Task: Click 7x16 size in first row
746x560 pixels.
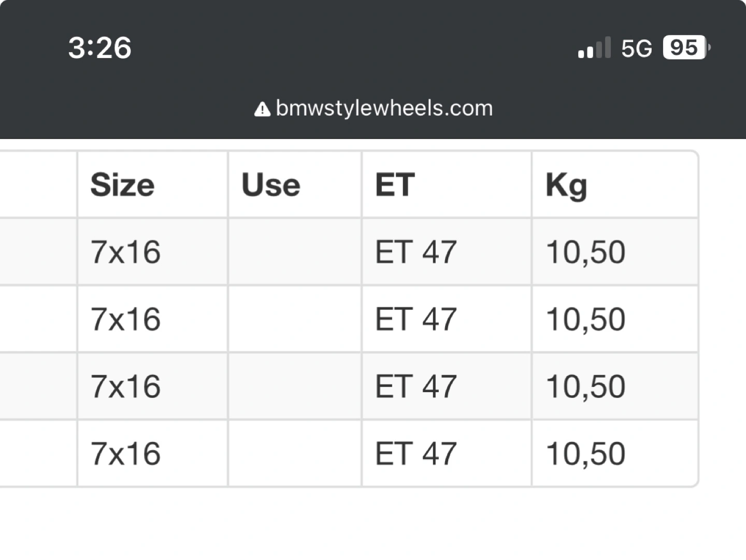Action: point(125,252)
